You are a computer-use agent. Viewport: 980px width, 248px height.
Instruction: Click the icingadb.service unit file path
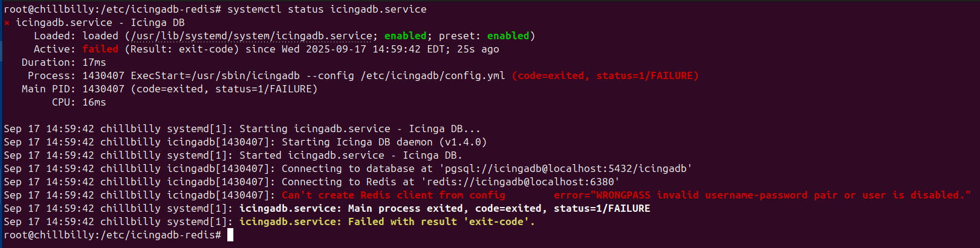click(x=251, y=36)
